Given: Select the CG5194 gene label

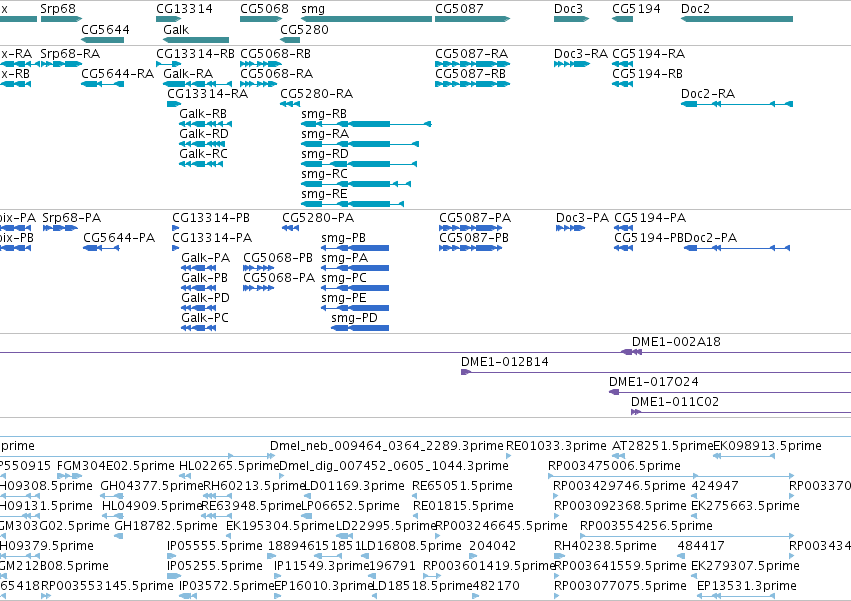Looking at the screenshot, I should (636, 9).
